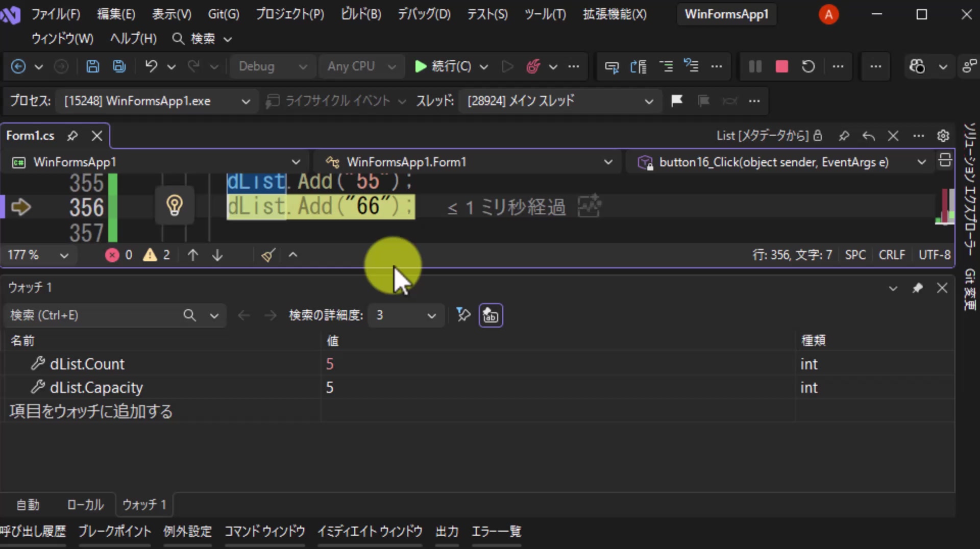Switch to the 自動 tab
This screenshot has height=549, width=980.
tap(28, 505)
